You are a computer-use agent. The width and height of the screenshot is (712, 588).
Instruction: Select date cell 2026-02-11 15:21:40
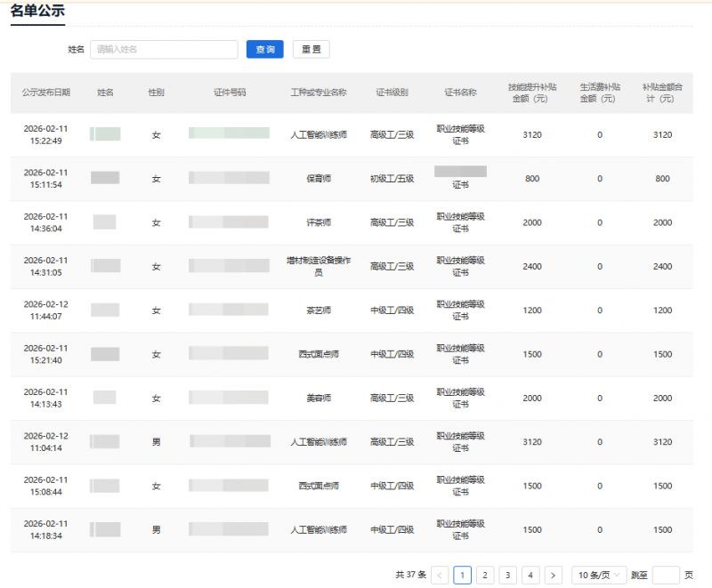click(46, 354)
